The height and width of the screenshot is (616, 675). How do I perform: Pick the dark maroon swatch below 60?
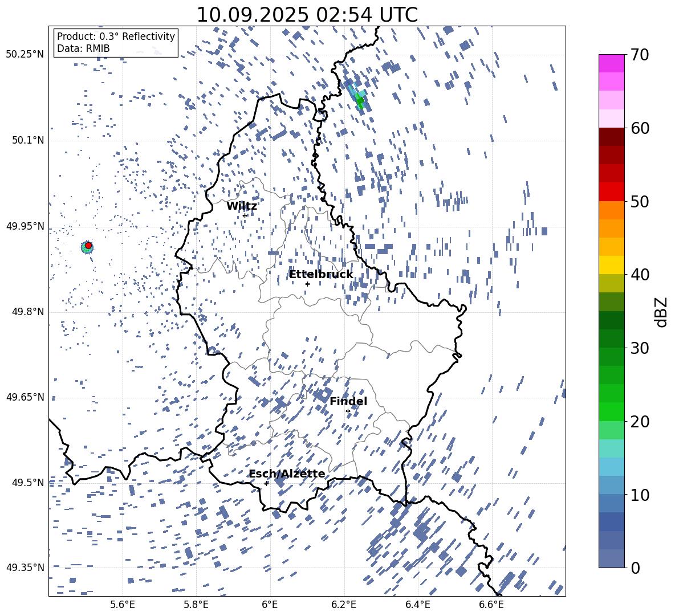coord(611,137)
